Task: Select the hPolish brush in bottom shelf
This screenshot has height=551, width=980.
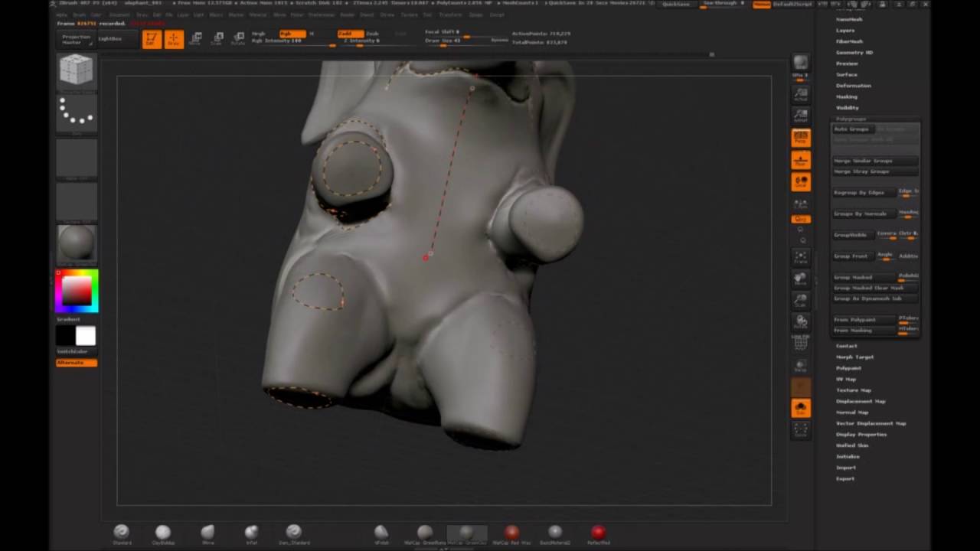Action: tap(381, 533)
